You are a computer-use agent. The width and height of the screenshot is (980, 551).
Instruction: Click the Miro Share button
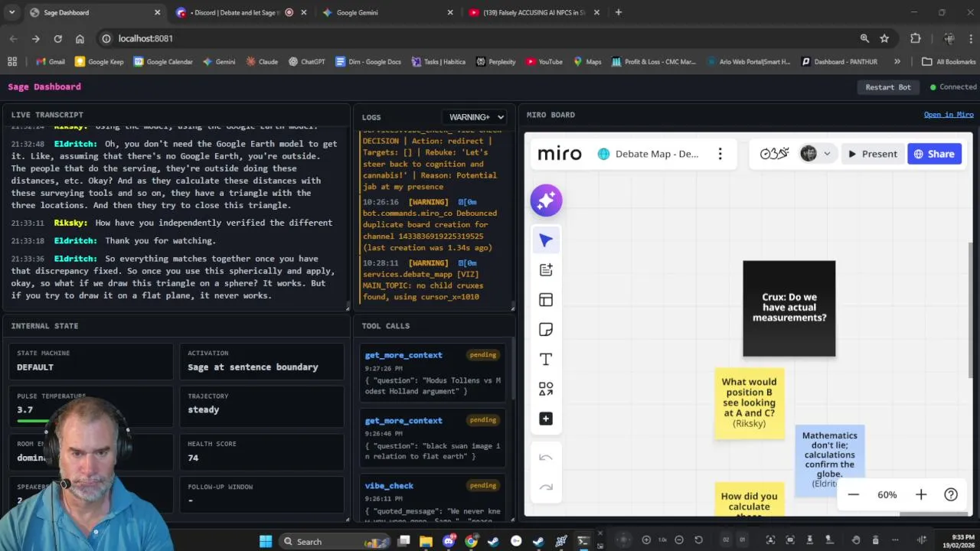tap(934, 154)
